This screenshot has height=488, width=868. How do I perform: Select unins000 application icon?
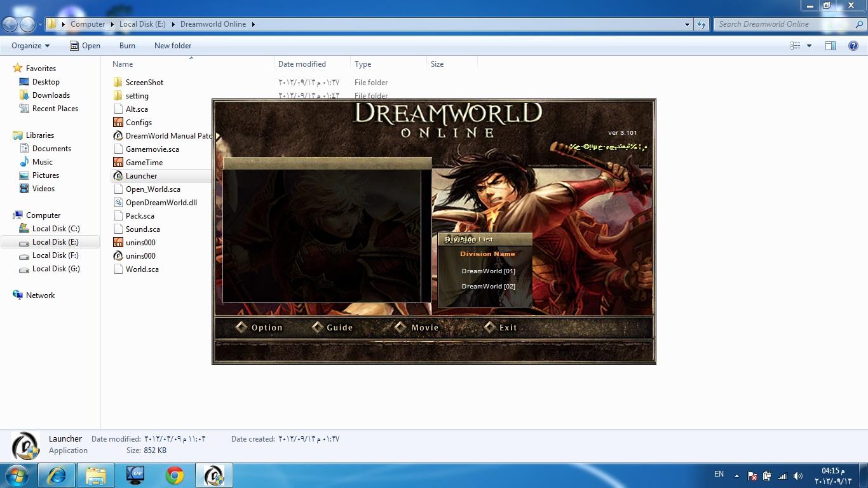(118, 256)
